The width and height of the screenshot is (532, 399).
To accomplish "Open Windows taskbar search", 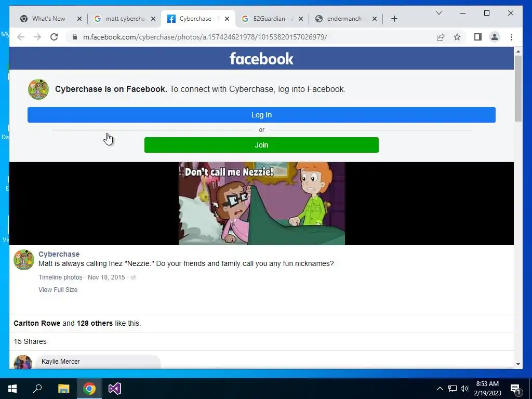I will coord(37,389).
